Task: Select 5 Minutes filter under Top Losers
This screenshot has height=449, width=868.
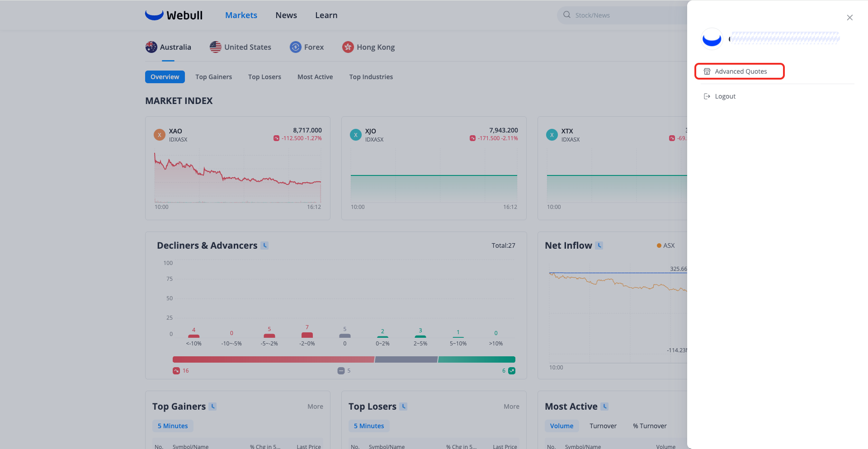Action: point(369,426)
